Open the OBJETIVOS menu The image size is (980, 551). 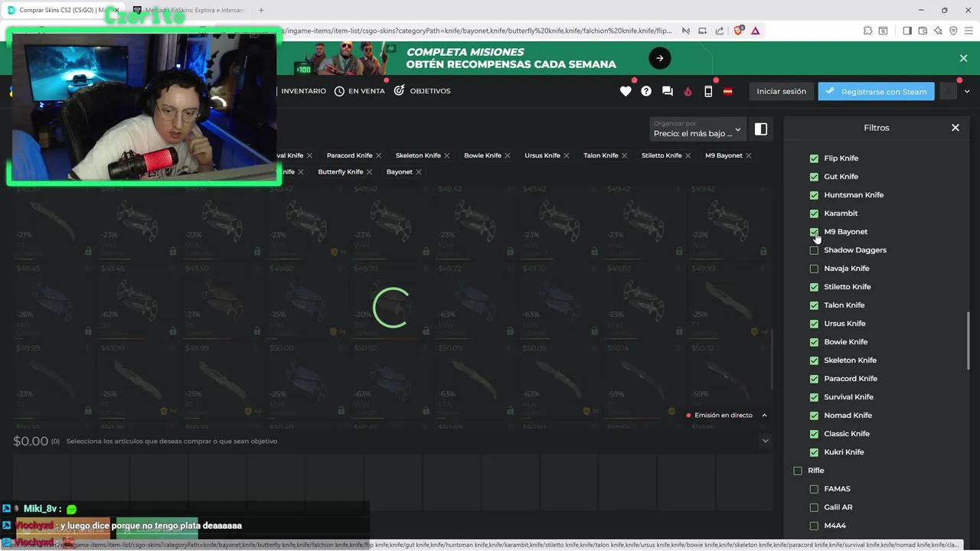point(422,91)
